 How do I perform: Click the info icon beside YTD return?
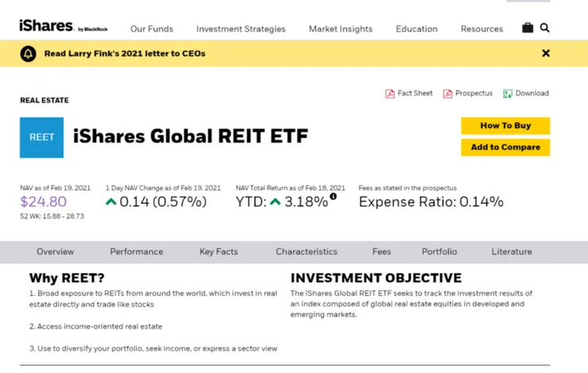(x=334, y=196)
